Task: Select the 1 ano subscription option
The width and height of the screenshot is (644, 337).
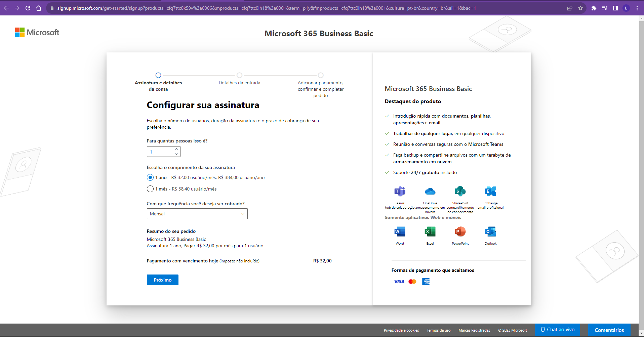Action: coord(150,177)
